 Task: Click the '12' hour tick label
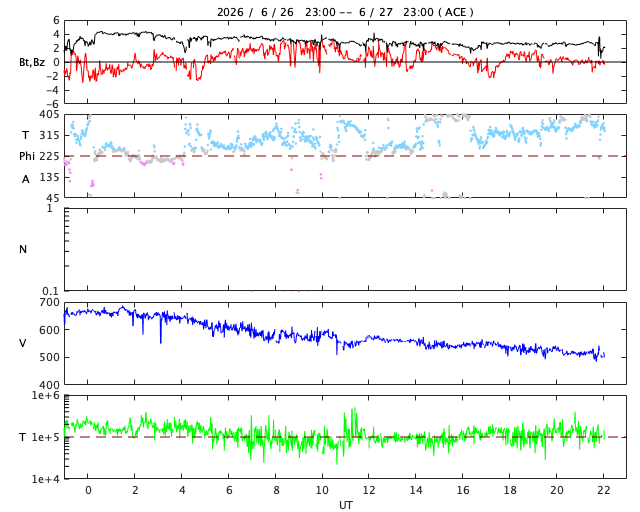point(369,490)
